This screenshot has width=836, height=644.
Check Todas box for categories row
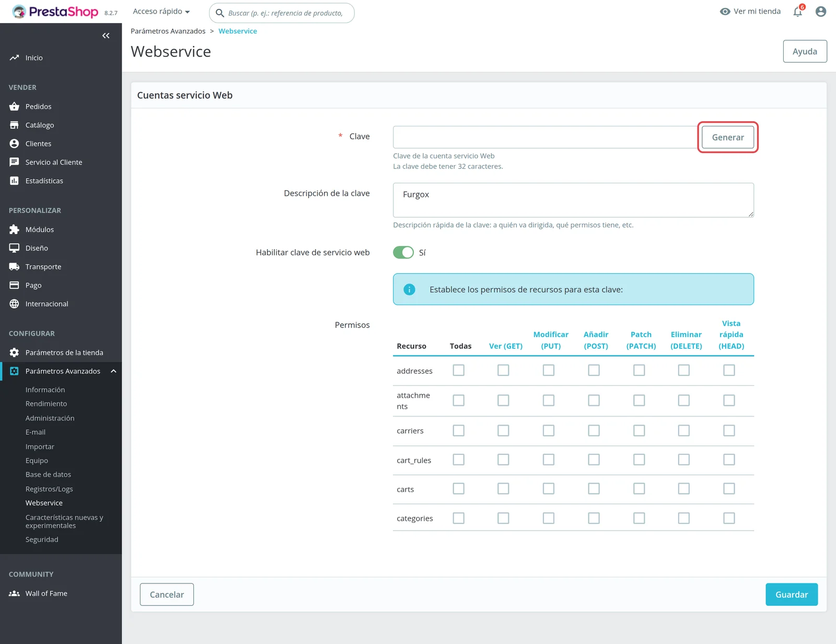click(458, 518)
